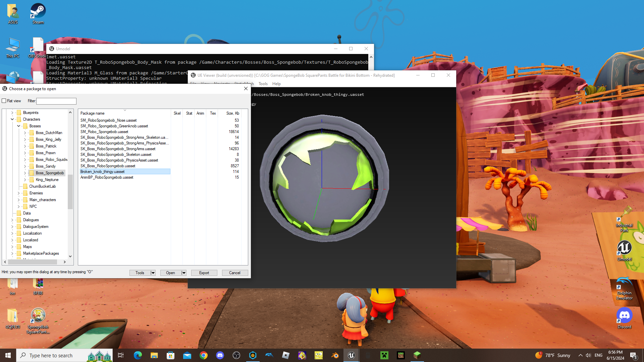
Task: Open the Minecraft creeper icon in taskbar
Action: click(384, 355)
